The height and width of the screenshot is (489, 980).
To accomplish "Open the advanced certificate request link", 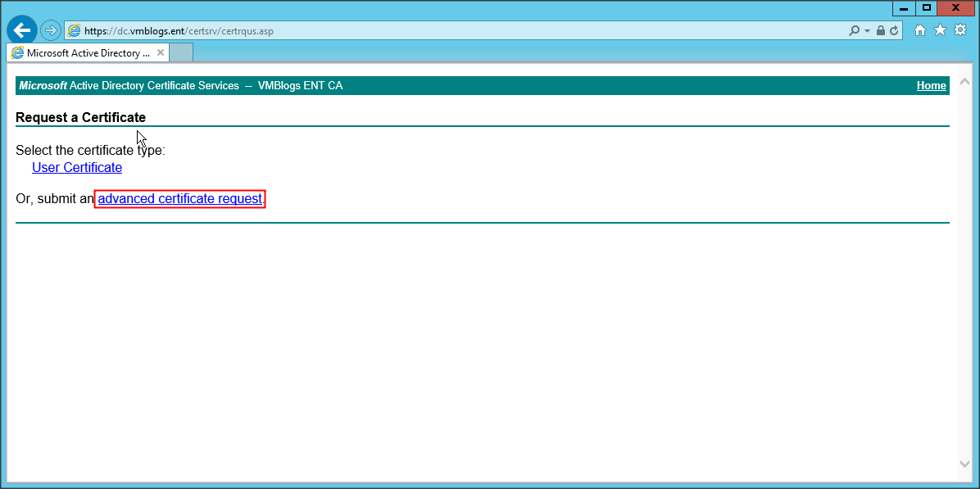I will point(179,198).
